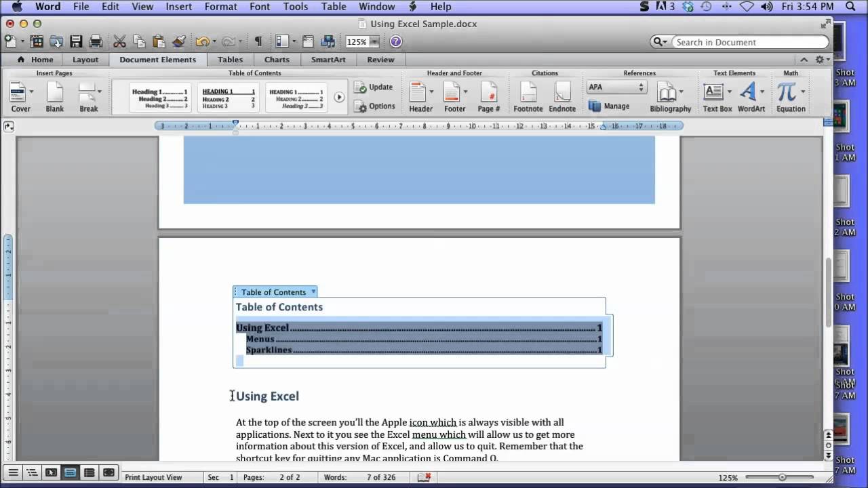
Task: Switch to the Layout ribbon tab
Action: coord(85,60)
